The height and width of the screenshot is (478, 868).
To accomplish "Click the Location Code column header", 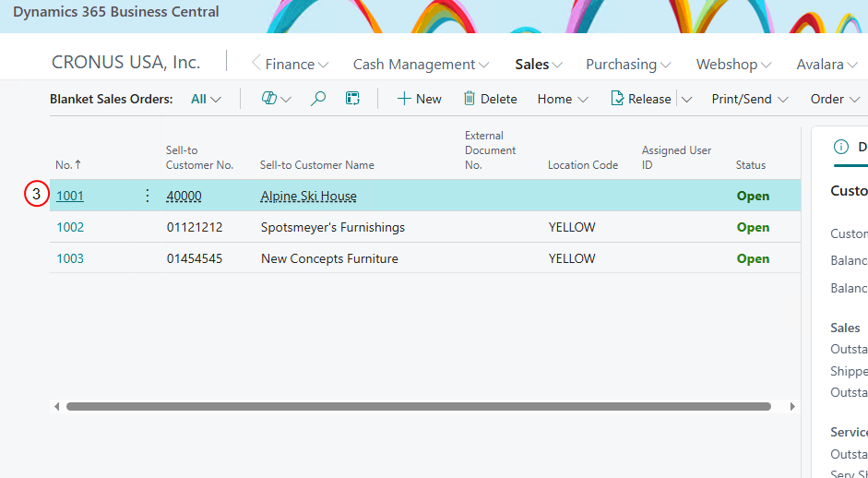I will click(583, 164).
